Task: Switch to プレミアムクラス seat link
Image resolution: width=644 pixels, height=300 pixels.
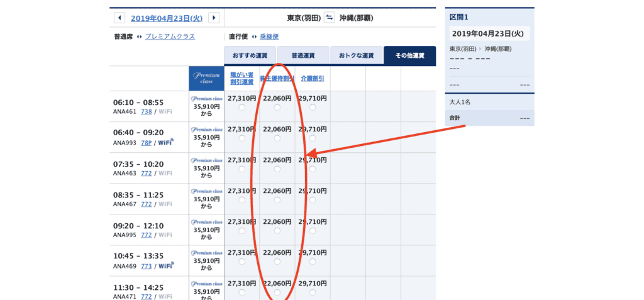Action: click(170, 36)
